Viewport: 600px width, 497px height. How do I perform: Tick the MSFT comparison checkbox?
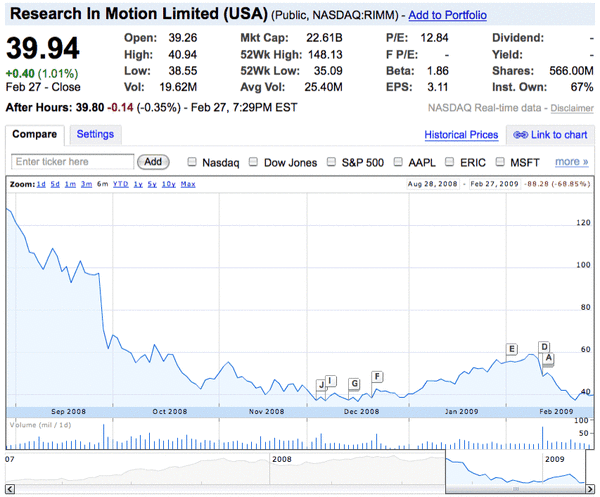point(500,162)
